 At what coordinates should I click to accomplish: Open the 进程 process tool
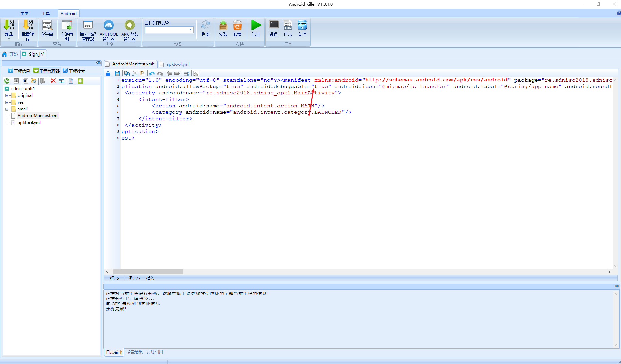(273, 28)
